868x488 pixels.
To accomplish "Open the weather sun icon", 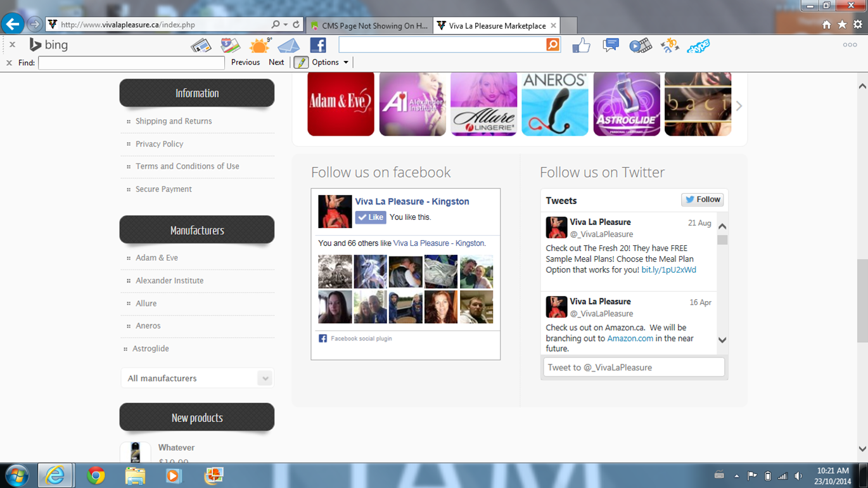I will pos(260,45).
